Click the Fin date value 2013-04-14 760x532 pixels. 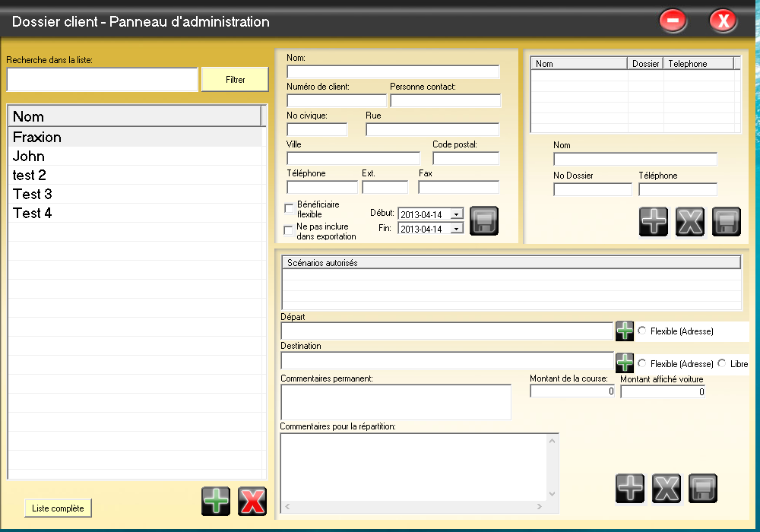coord(421,229)
